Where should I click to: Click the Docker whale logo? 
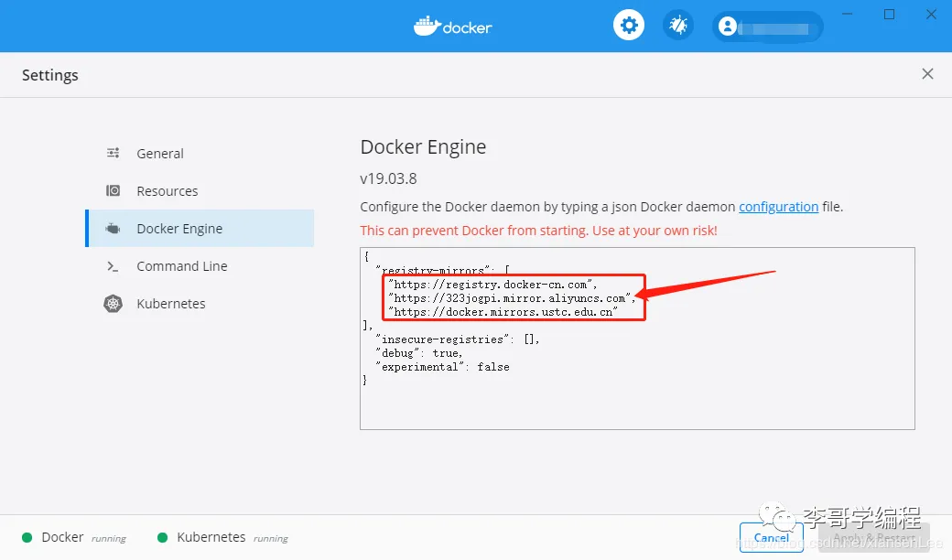(x=453, y=27)
